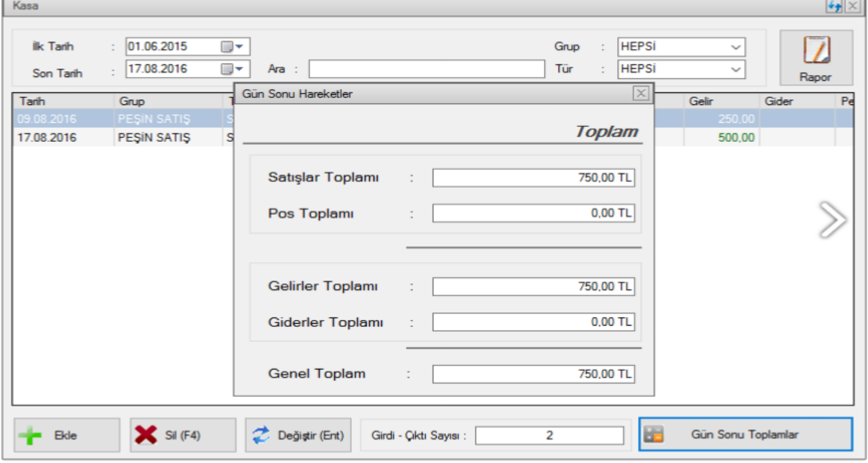Click the right chevron arrow on grid
The height and width of the screenshot is (463, 868).
pyautogui.click(x=833, y=219)
